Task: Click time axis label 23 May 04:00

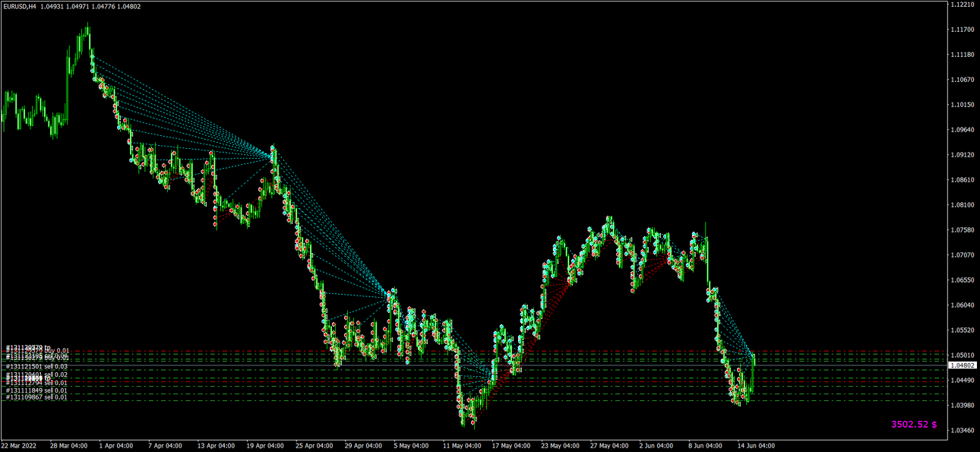Action: [560, 446]
